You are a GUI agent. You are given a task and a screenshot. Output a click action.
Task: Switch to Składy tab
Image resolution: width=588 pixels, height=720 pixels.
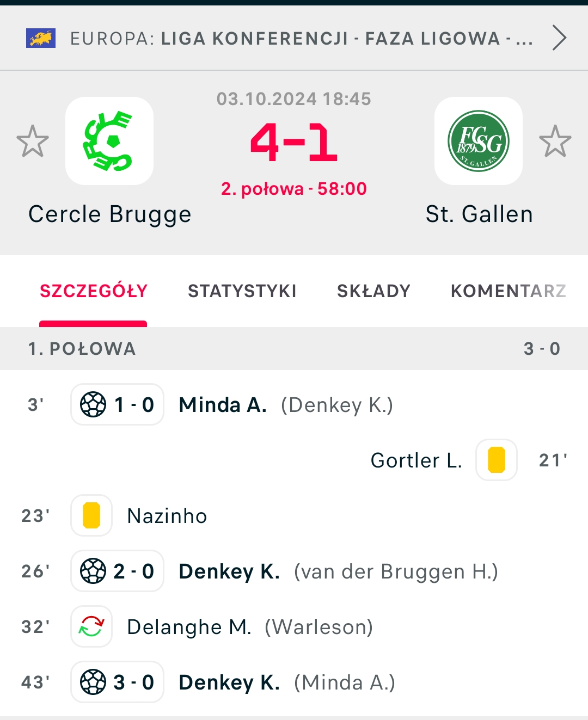pyautogui.click(x=373, y=291)
